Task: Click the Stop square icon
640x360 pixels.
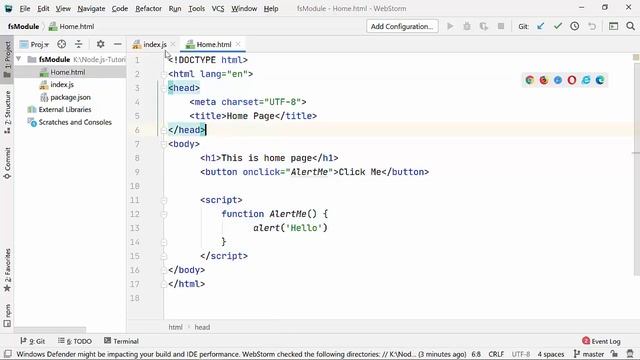Action: [x=501, y=26]
